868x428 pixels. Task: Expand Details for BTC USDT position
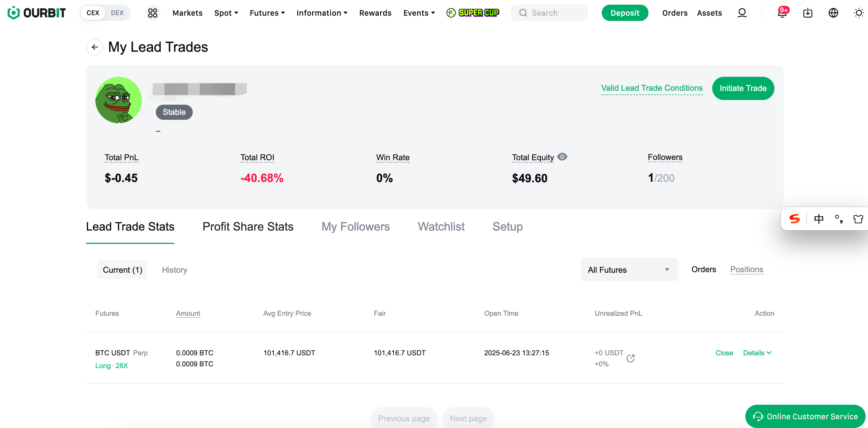coord(757,353)
